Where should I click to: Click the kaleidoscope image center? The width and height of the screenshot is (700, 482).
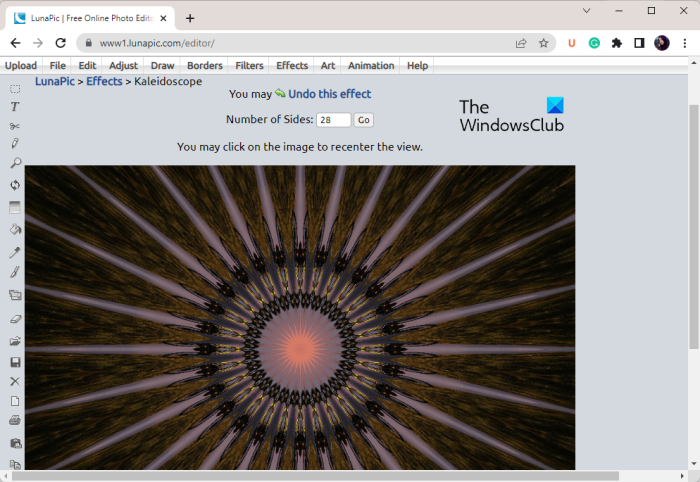[x=300, y=348]
